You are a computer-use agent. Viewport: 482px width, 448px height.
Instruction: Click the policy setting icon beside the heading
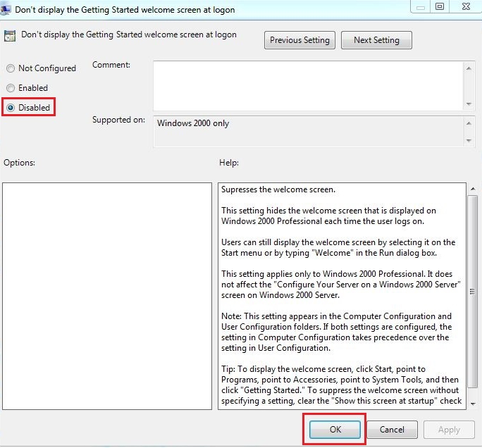(x=10, y=36)
